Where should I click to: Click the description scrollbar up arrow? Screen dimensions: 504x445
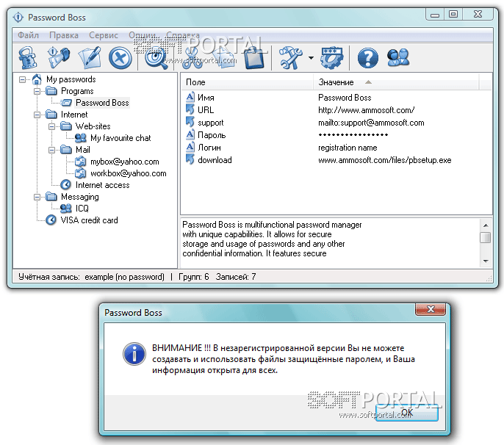click(486, 225)
